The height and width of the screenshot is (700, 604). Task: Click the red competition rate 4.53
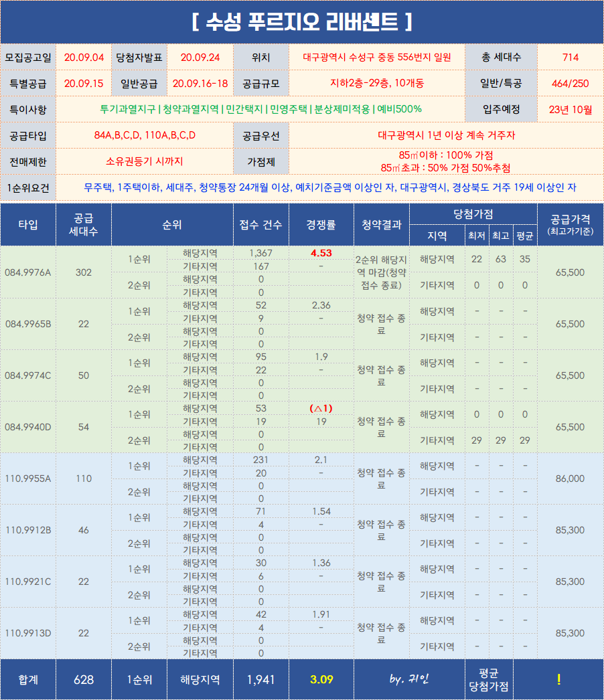click(x=321, y=253)
